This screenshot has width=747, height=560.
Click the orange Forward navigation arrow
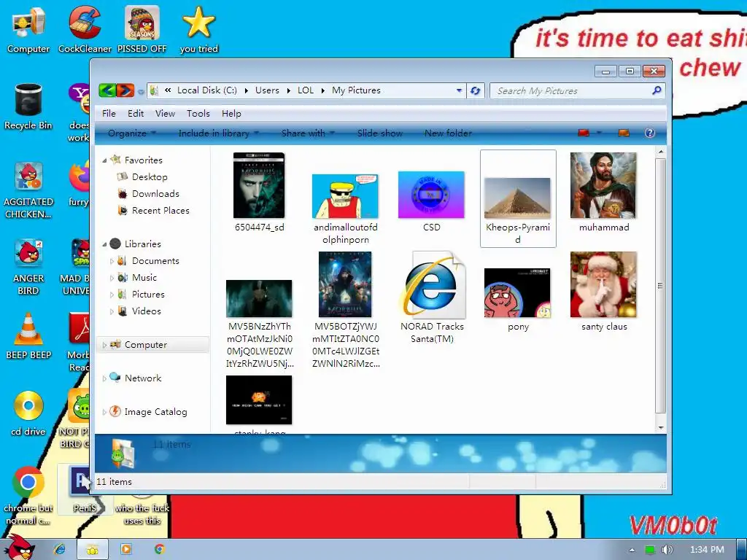tap(125, 90)
